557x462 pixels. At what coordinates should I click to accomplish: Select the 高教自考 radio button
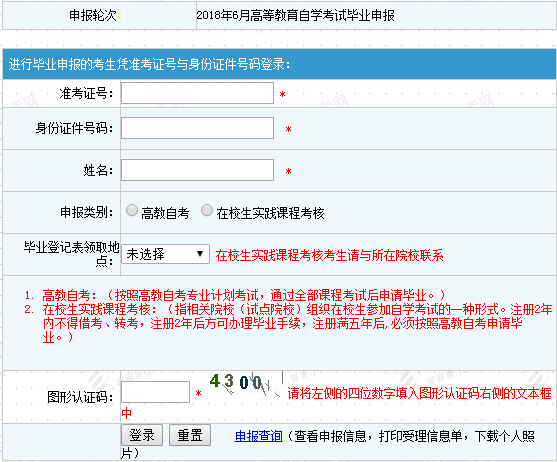tap(132, 210)
